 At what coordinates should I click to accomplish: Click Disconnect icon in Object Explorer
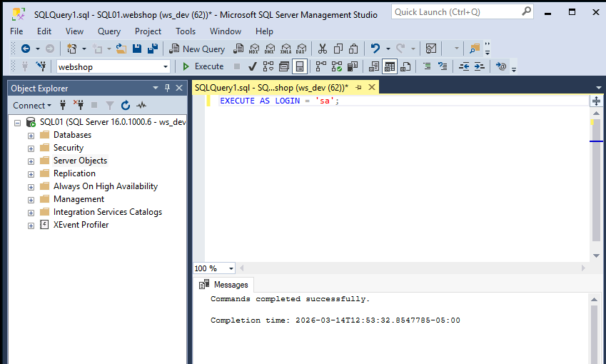(79, 105)
